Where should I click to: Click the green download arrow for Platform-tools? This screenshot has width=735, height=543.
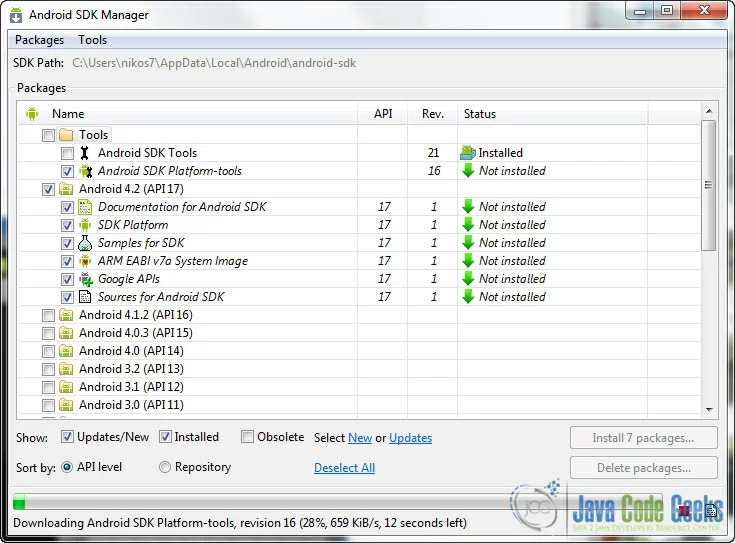[x=468, y=171]
